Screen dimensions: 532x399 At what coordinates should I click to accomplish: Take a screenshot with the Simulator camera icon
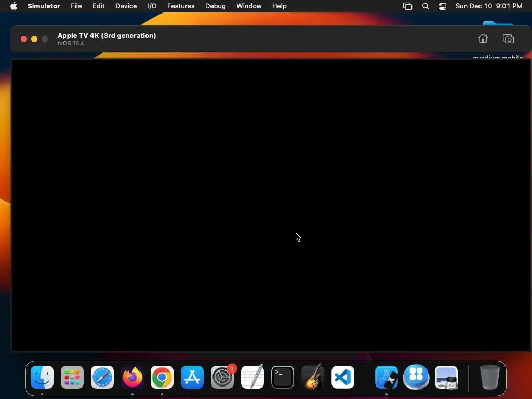tap(508, 38)
